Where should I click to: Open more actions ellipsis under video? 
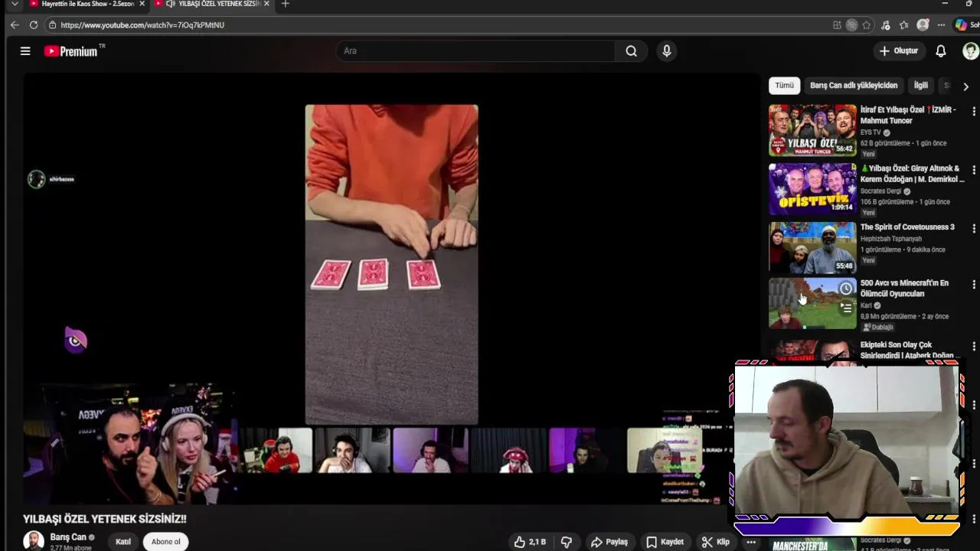click(x=750, y=542)
